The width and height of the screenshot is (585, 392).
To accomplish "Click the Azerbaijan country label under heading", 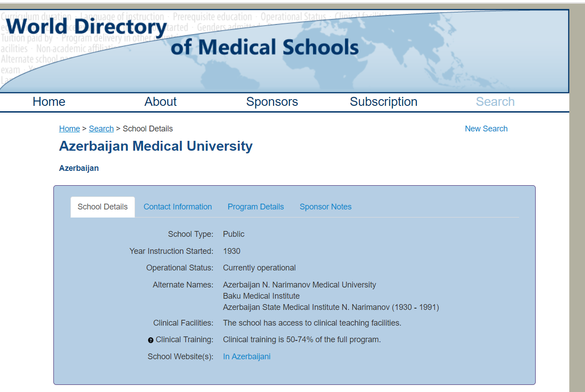I will coord(79,168).
